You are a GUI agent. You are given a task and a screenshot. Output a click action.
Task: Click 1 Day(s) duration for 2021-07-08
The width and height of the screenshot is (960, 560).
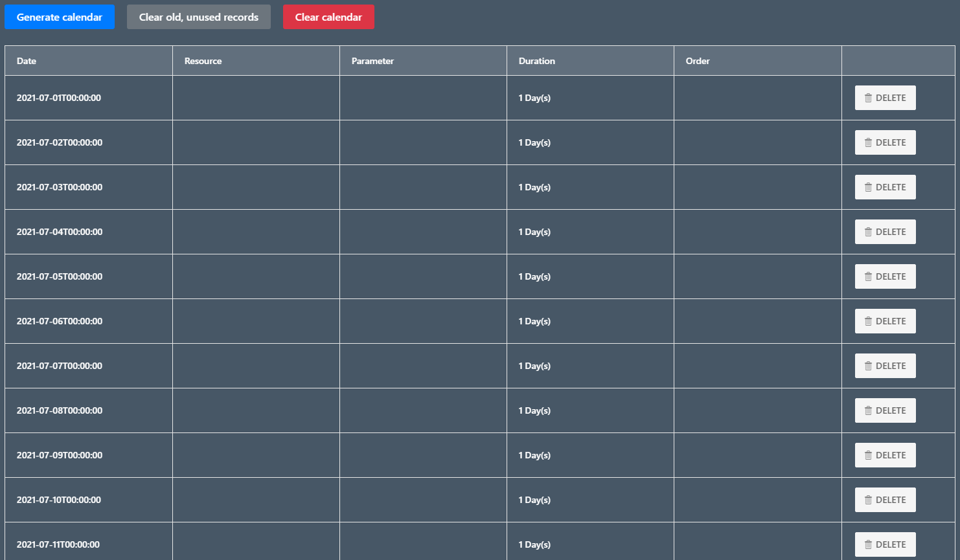[534, 410]
